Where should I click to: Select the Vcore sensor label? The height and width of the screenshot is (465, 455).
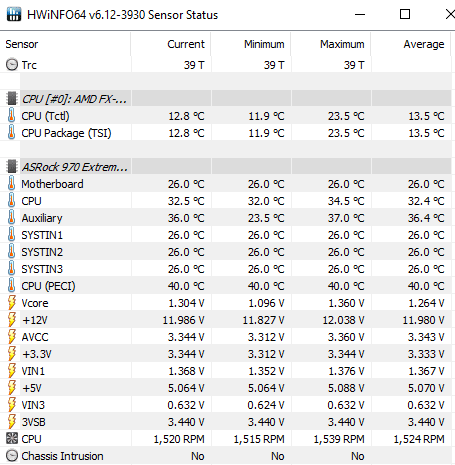point(35,303)
